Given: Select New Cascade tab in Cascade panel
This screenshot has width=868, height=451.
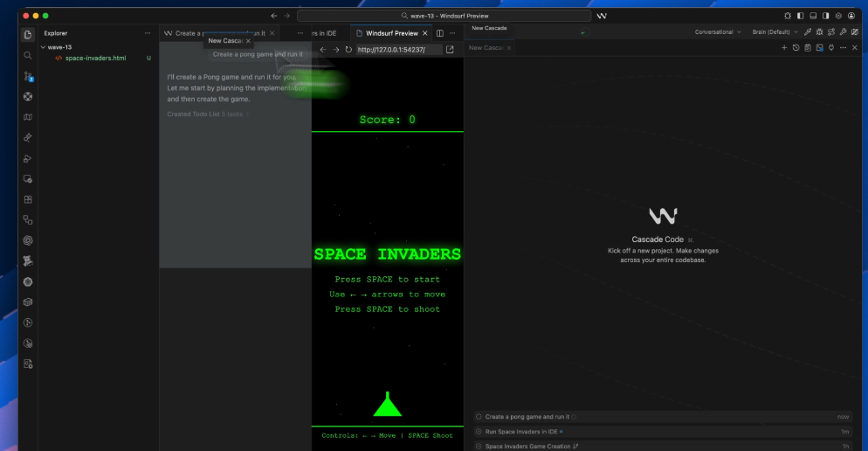Looking at the screenshot, I should [490, 48].
